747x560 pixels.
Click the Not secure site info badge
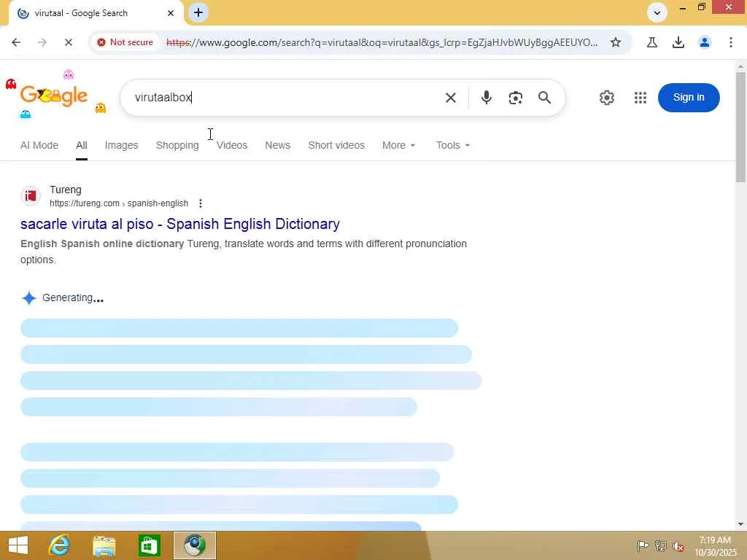125,42
